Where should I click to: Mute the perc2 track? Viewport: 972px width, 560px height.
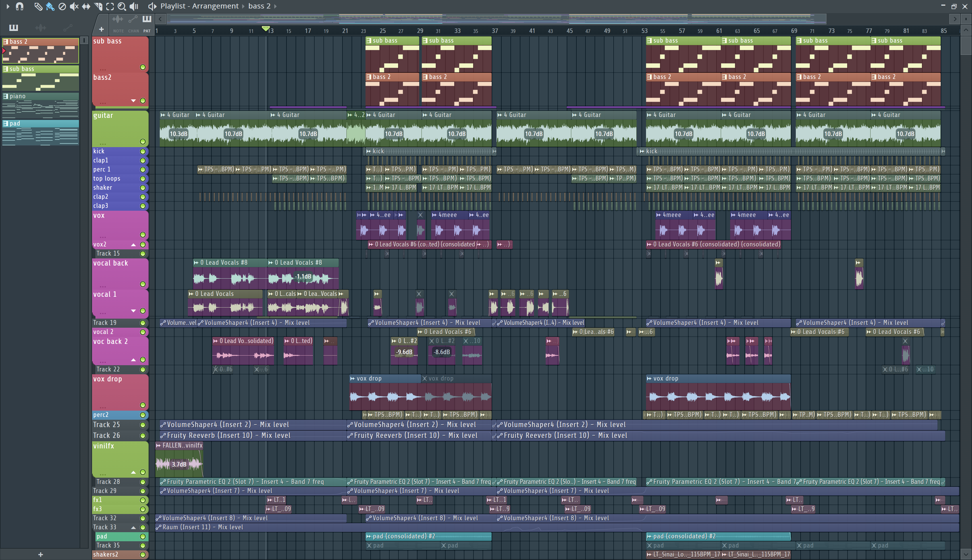143,415
